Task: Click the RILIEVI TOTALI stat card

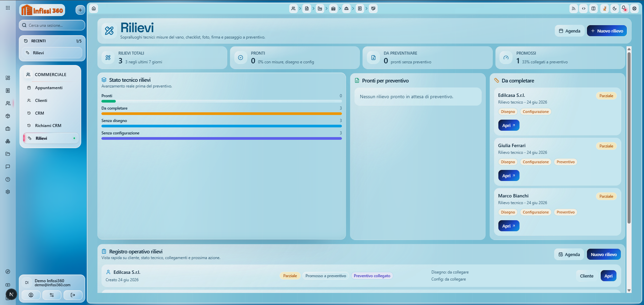Action: [x=162, y=58]
